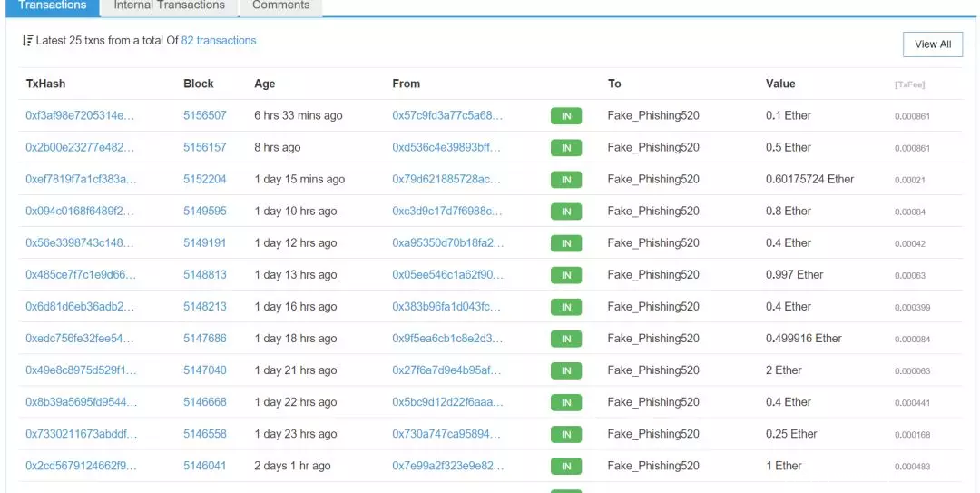Open transaction hash 0xf3af98e7205314e
Viewport: 980px width, 493px height.
coord(80,116)
